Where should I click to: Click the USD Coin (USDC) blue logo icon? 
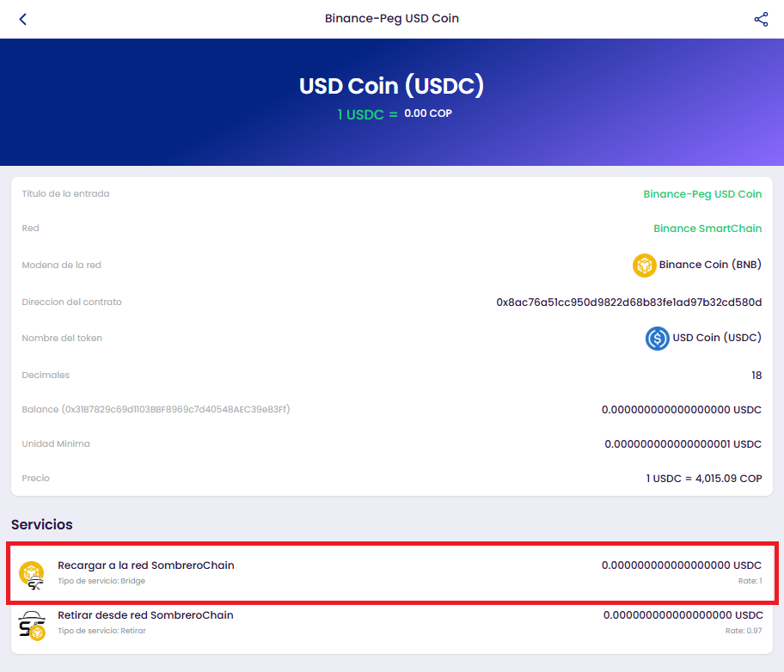[x=658, y=338]
